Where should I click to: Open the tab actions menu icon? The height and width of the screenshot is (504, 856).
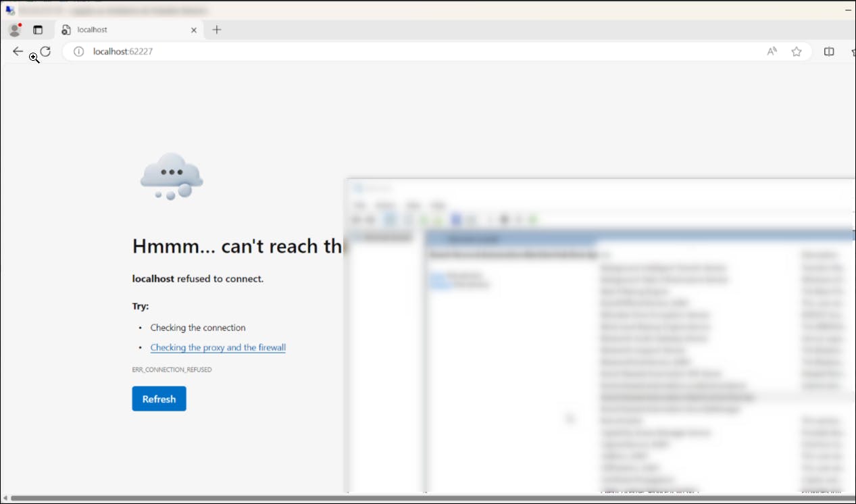38,30
